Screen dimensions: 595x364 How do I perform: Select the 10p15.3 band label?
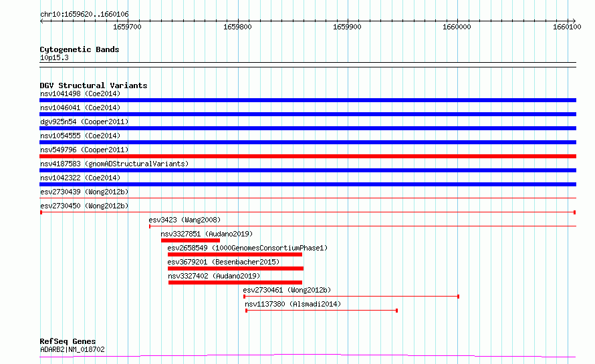pyautogui.click(x=54, y=57)
